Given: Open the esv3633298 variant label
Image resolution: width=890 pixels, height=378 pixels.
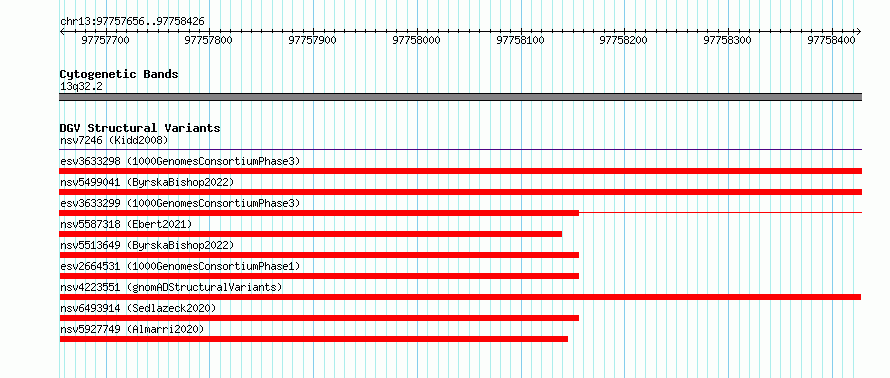Looking at the screenshot, I should (x=180, y=161).
